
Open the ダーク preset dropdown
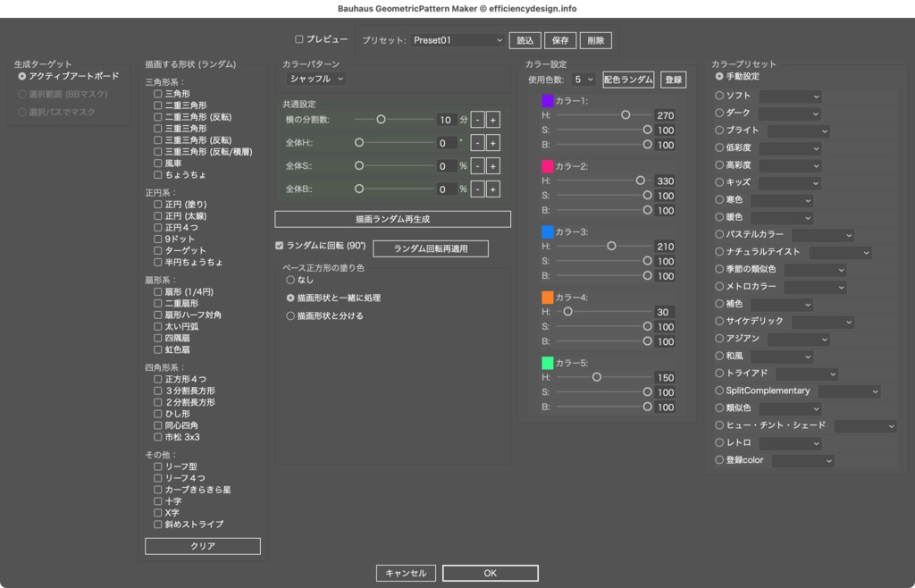[x=790, y=113]
